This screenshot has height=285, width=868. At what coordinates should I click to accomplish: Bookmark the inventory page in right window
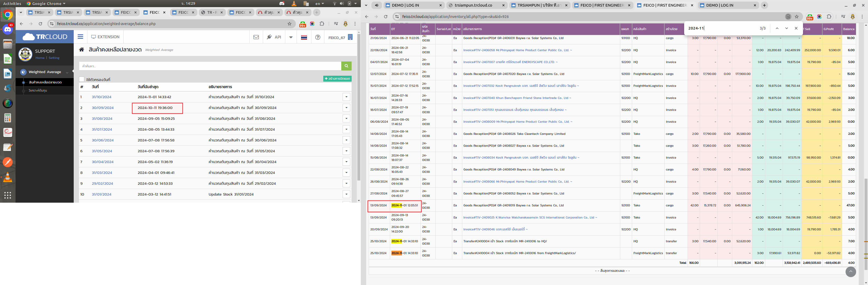[797, 16]
